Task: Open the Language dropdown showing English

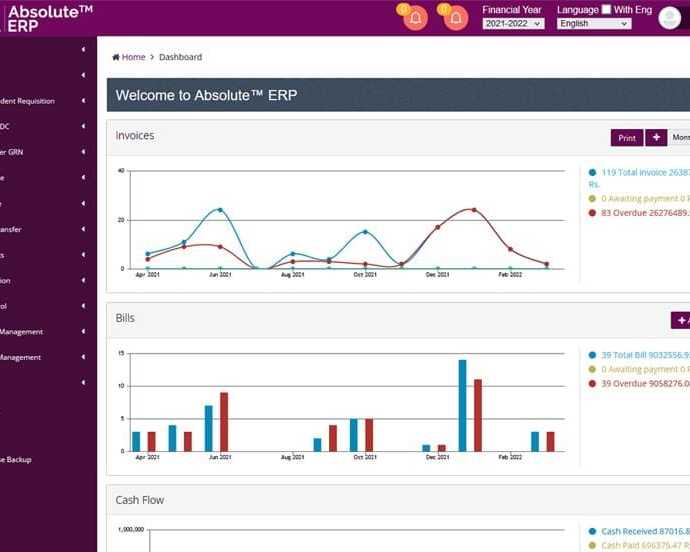Action: [594, 24]
